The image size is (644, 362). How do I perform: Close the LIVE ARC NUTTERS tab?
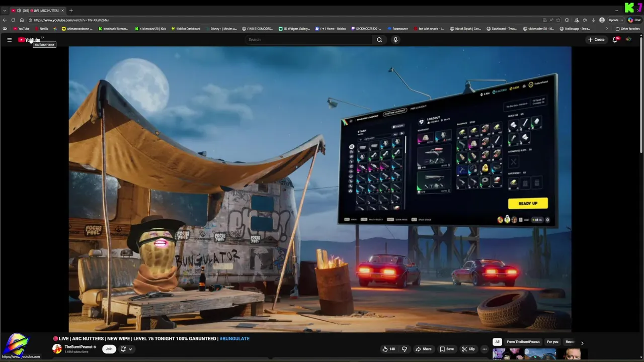tap(62, 11)
